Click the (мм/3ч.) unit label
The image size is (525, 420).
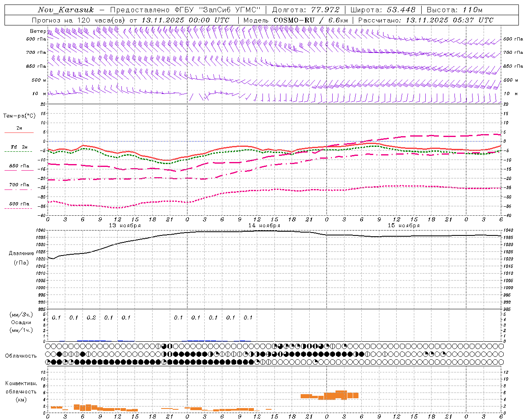pos(21,315)
